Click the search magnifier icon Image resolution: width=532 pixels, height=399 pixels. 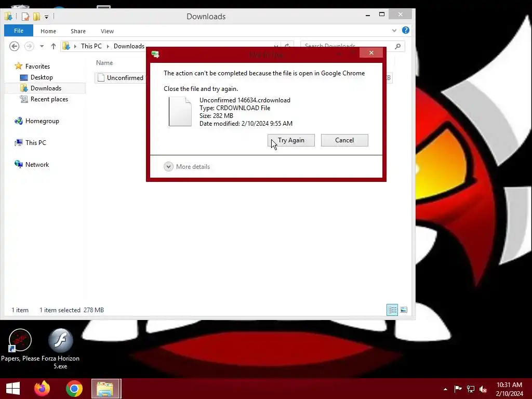[398, 46]
